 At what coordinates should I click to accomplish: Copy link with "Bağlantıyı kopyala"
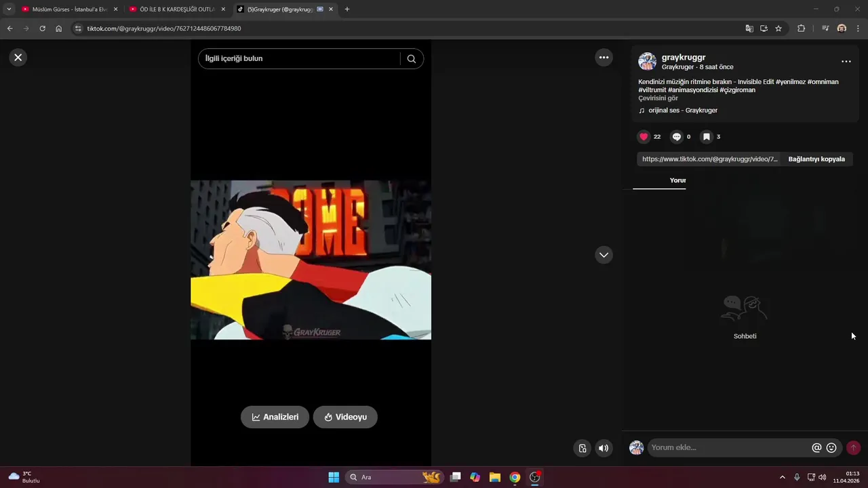point(816,159)
